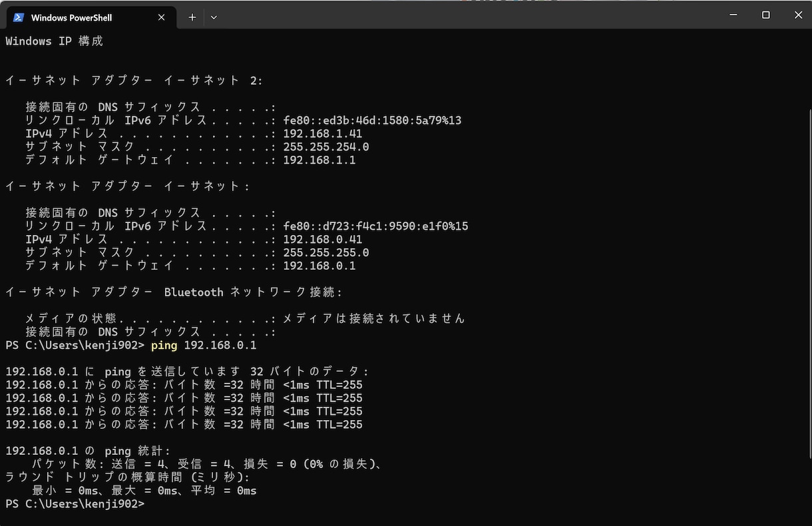This screenshot has height=526, width=812.
Task: Click IPv4 address 192.168.1.41
Action: pyautogui.click(x=322, y=134)
